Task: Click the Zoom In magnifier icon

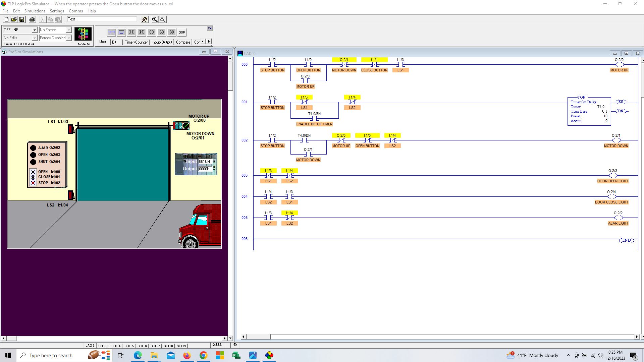Action: 155,19
